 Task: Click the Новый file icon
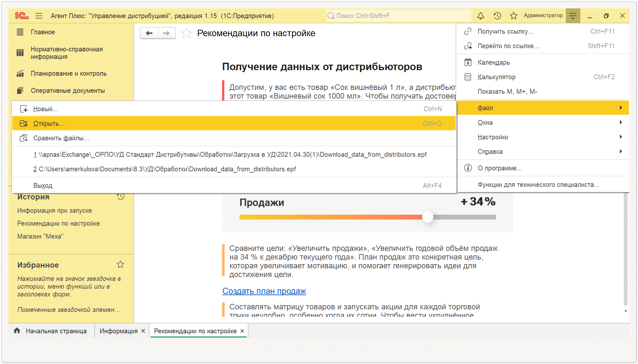[x=24, y=109]
